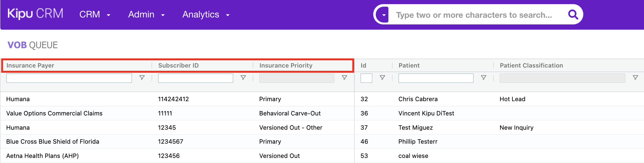Click the Patient Classification filter funnel icon
Screen dimensions: 644x163
[x=635, y=78]
